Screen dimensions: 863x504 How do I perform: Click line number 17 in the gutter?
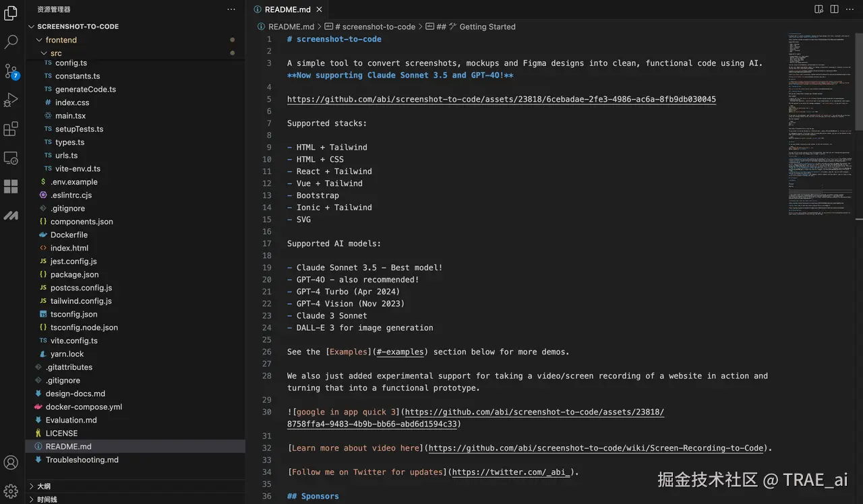pos(267,244)
